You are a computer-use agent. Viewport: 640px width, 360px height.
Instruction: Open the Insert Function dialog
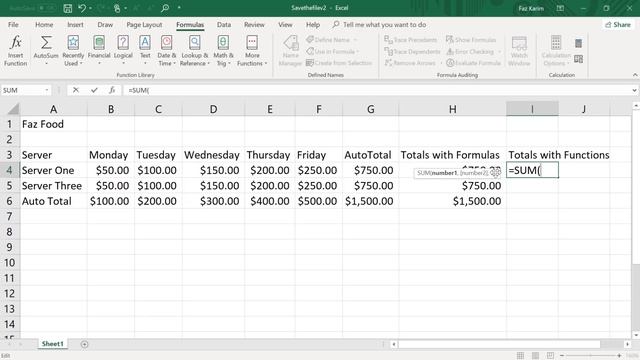[x=16, y=51]
